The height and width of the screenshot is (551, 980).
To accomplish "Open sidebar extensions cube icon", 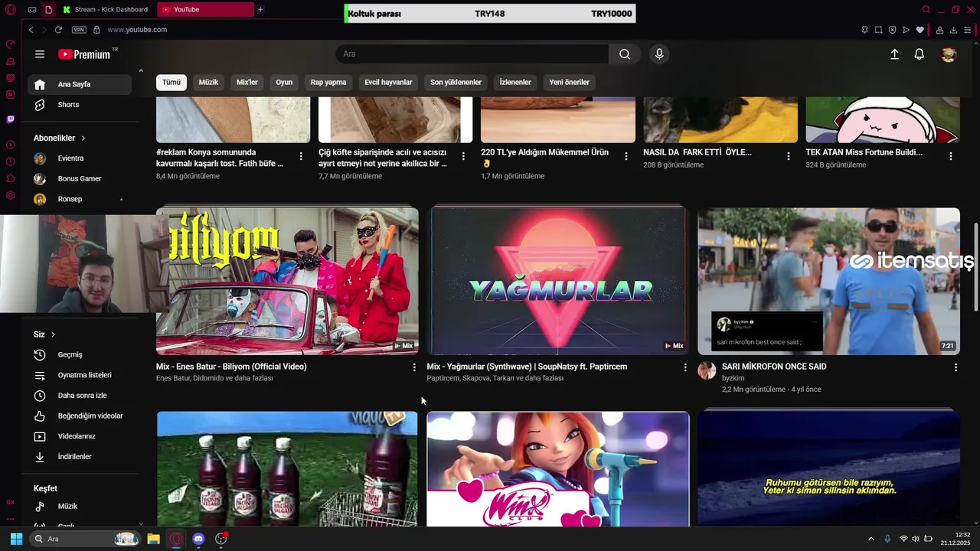I will click(10, 178).
